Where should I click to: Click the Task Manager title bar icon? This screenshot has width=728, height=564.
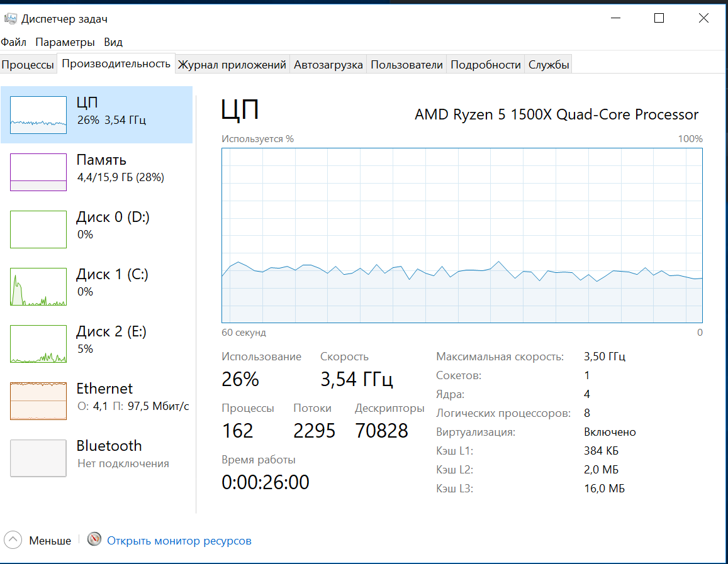(x=10, y=18)
